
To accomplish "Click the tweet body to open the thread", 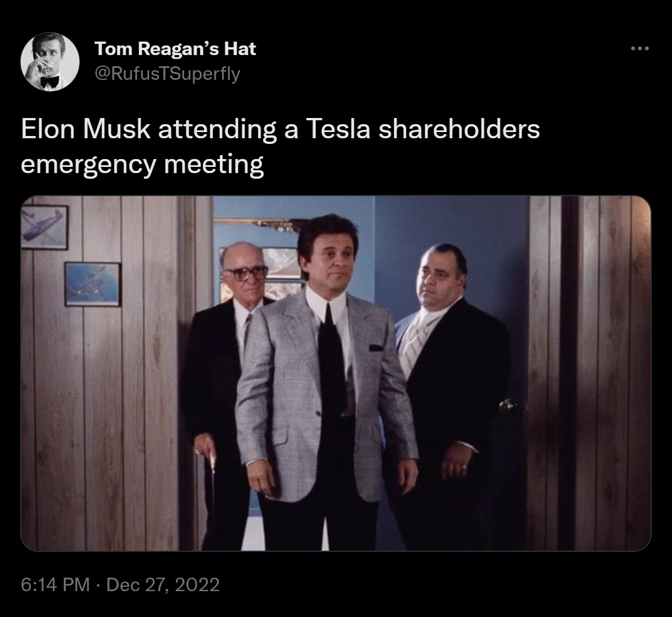I will tap(281, 146).
